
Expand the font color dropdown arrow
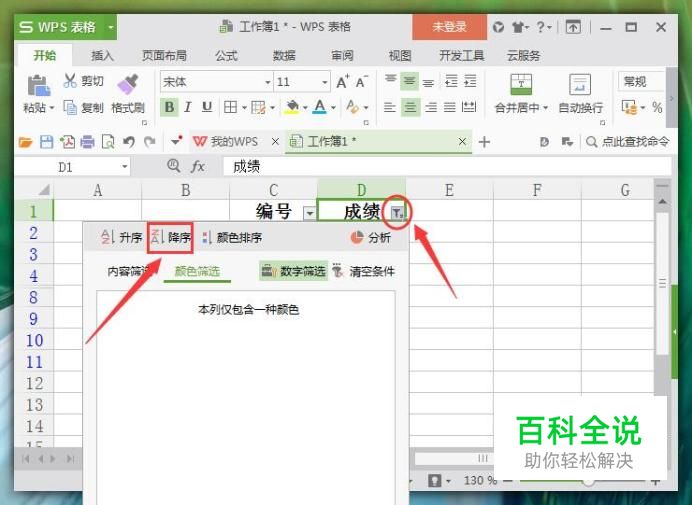333,108
